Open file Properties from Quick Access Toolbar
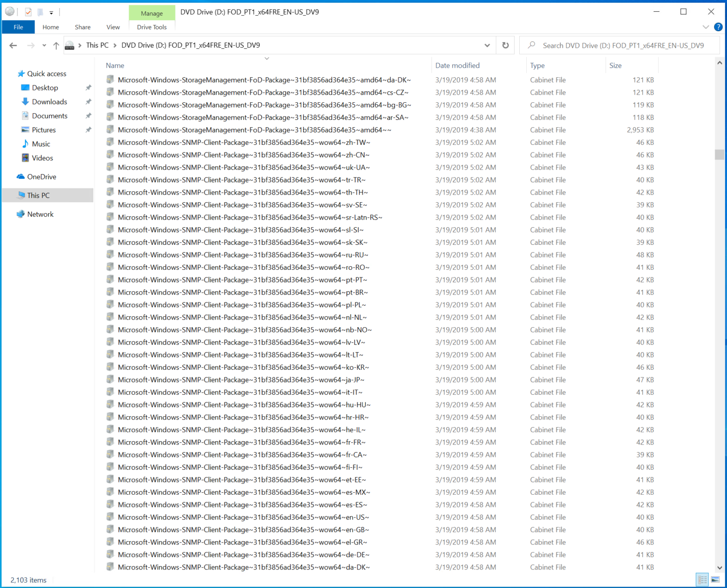 point(27,12)
